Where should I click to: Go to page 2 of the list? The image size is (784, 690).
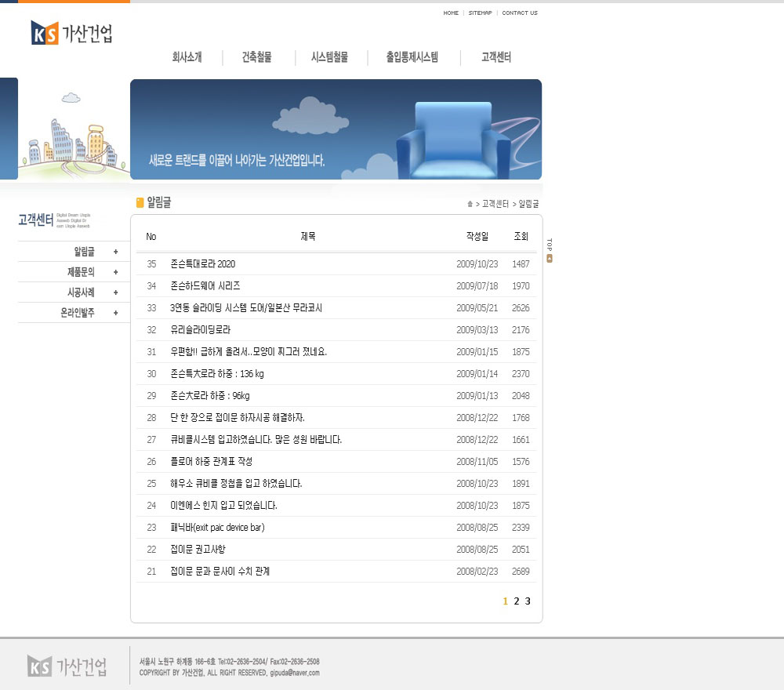[517, 601]
